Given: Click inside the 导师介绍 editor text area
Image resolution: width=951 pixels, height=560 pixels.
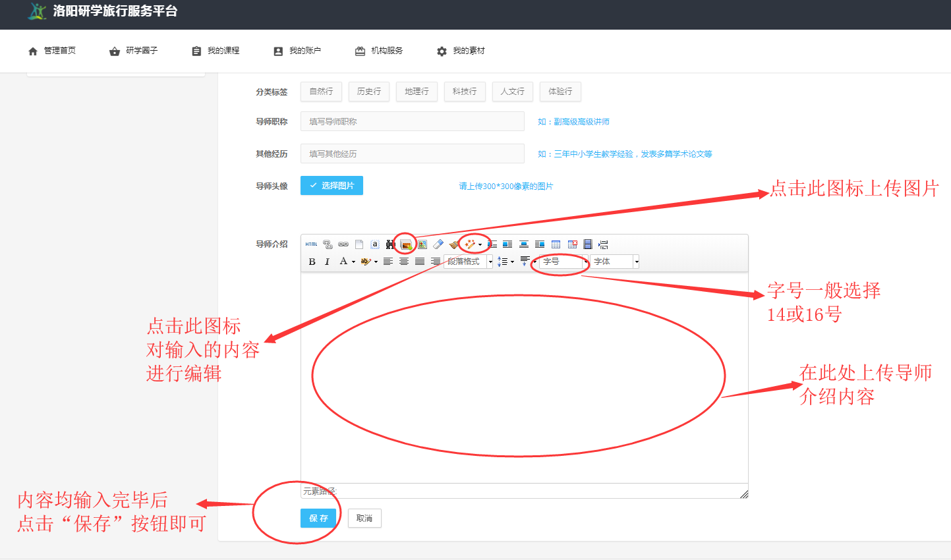Looking at the screenshot, I should point(524,378).
